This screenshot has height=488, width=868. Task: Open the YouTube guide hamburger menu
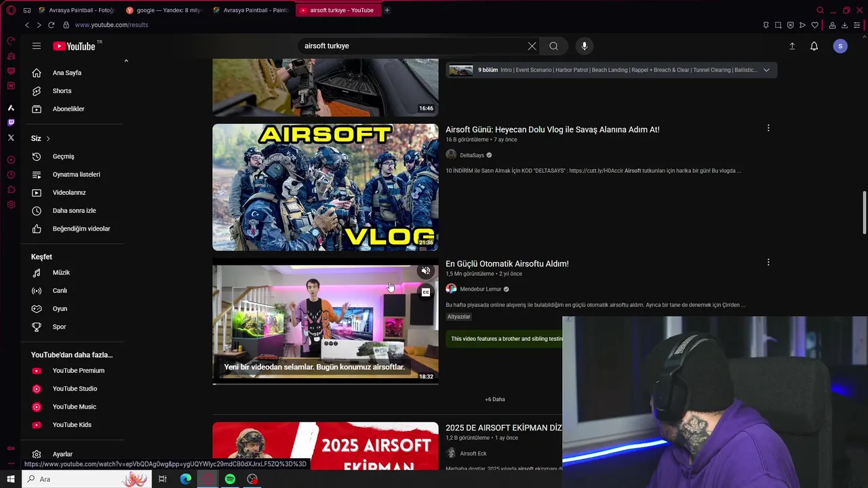(x=37, y=46)
